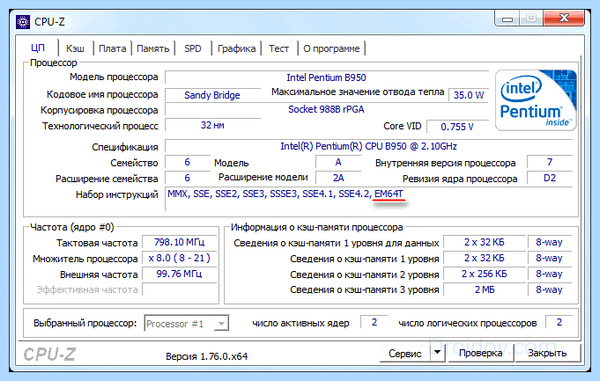Switch to the Память tab
Screen dimensions: 600x381
pos(153,49)
